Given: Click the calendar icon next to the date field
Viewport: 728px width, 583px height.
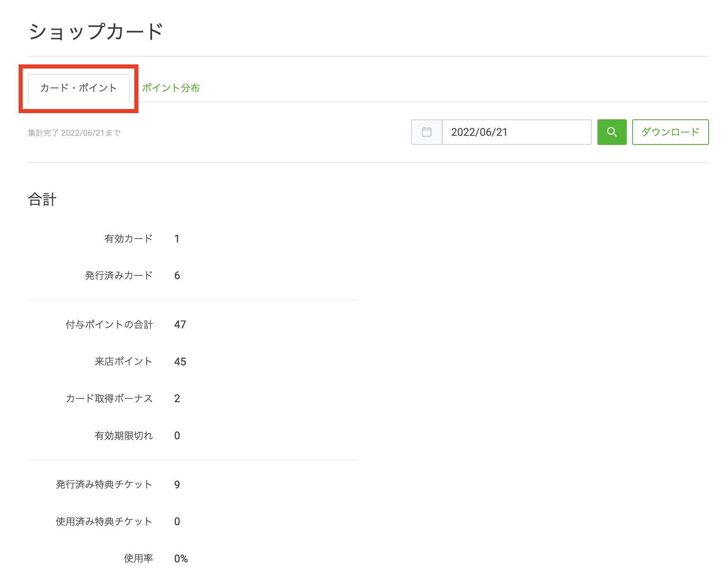Looking at the screenshot, I should (x=426, y=132).
